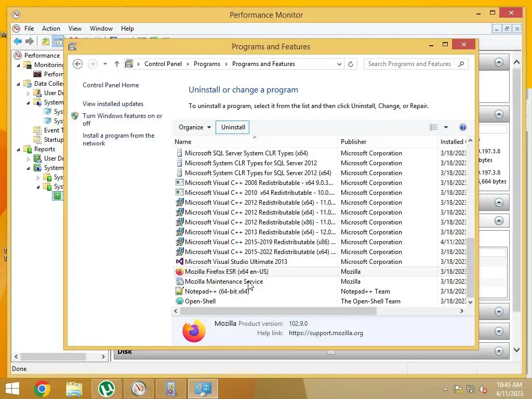Open Google Chrome from the taskbar

(42, 389)
